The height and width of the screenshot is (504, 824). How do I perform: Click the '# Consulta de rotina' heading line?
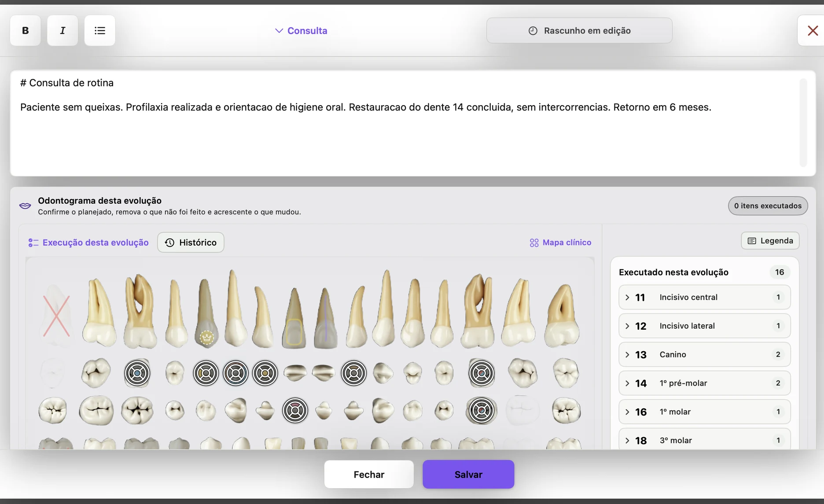click(x=67, y=83)
